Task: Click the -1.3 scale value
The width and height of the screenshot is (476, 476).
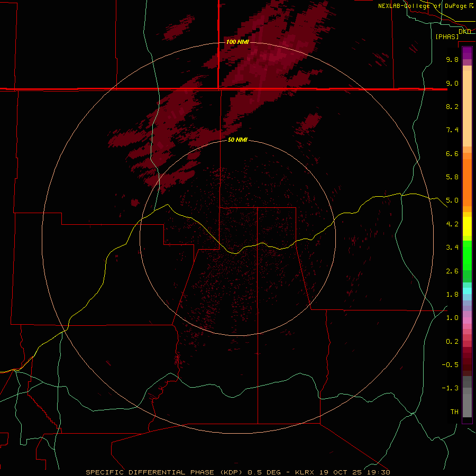Action: 450,388
